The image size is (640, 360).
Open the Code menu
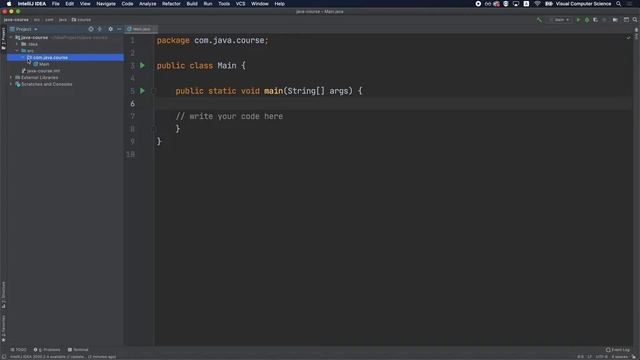(x=127, y=4)
